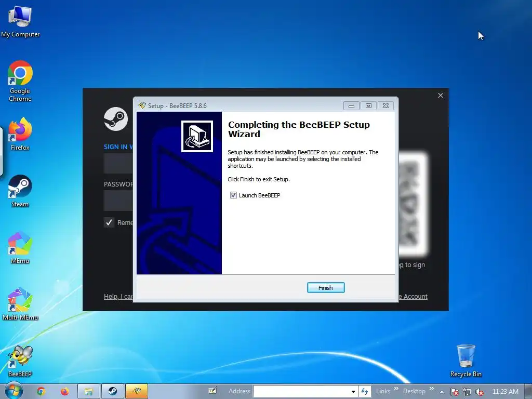Viewport: 532px width, 399px height.
Task: Select My Computer desktop icon
Action: click(x=20, y=21)
